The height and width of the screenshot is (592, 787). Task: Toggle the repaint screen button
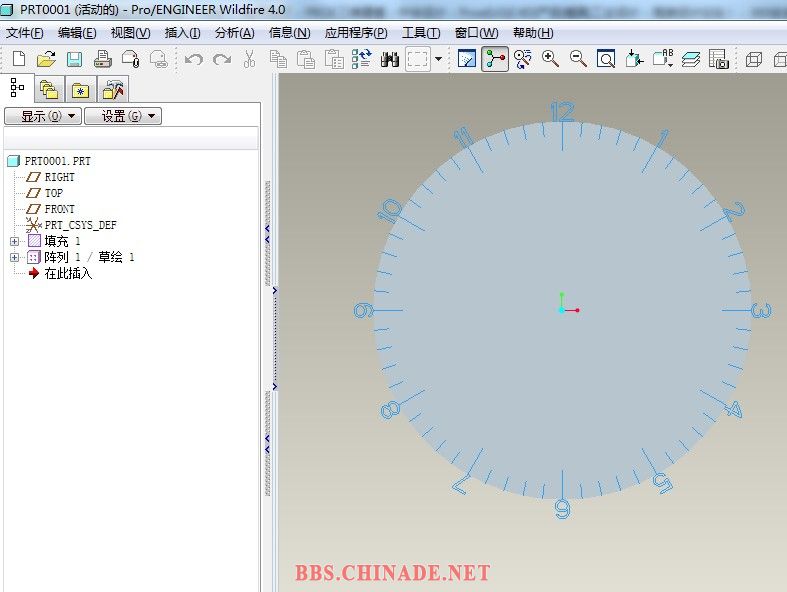point(466,59)
